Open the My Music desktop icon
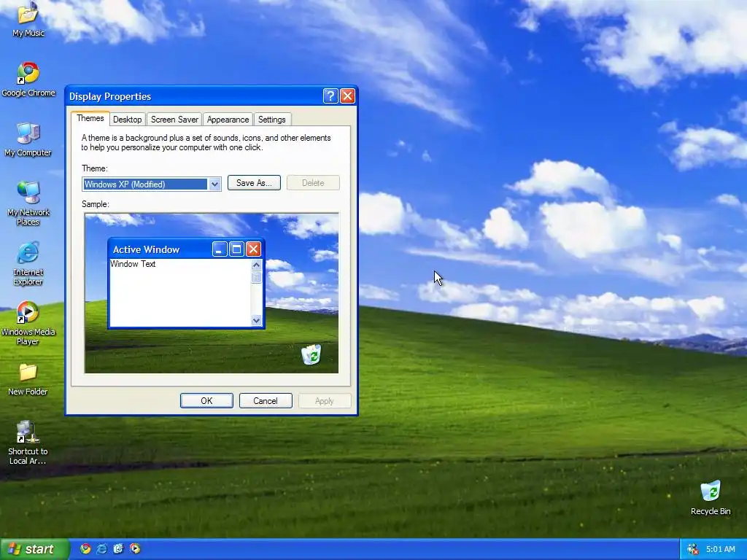Image resolution: width=747 pixels, height=560 pixels. click(28, 19)
